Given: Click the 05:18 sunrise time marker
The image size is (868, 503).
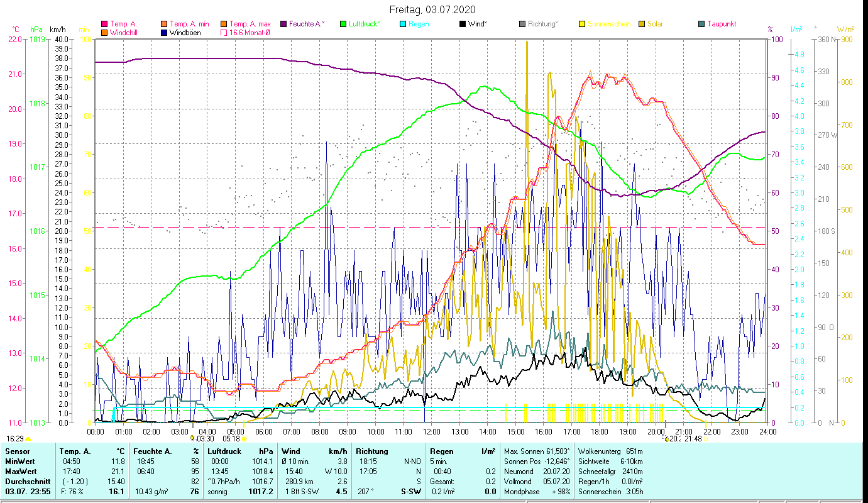Looking at the screenshot, I should [x=231, y=439].
